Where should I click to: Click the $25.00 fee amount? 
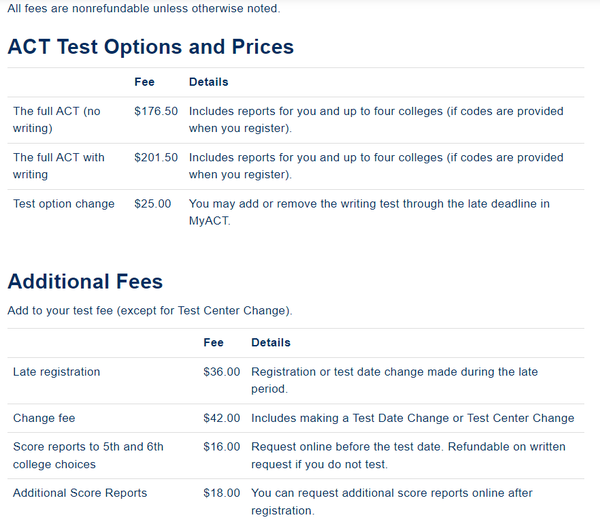tap(153, 204)
